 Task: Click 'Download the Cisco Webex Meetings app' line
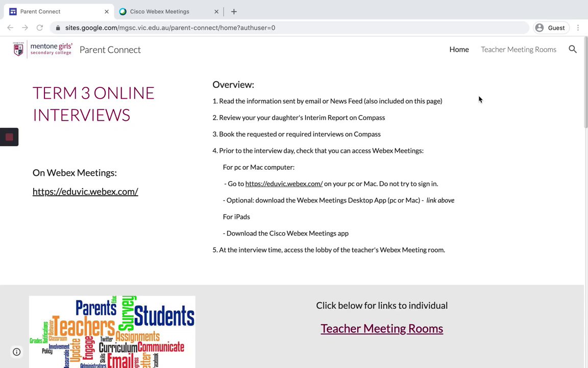coord(286,233)
